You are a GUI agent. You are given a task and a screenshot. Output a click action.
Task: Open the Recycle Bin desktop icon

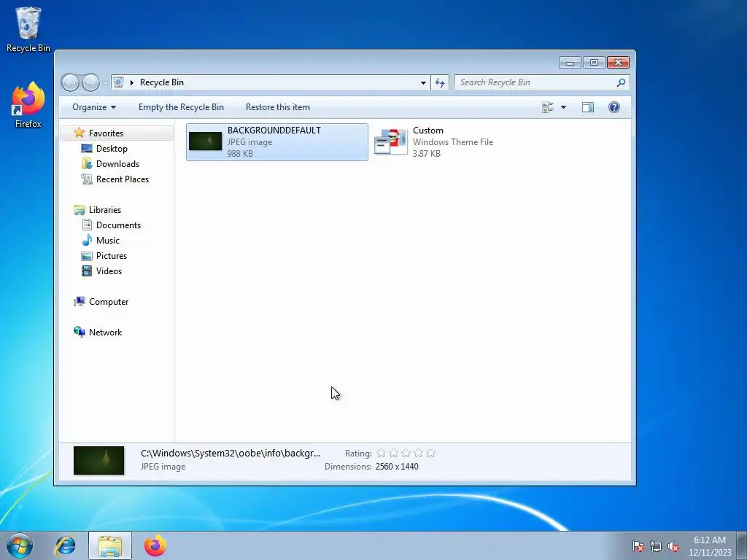pyautogui.click(x=28, y=29)
